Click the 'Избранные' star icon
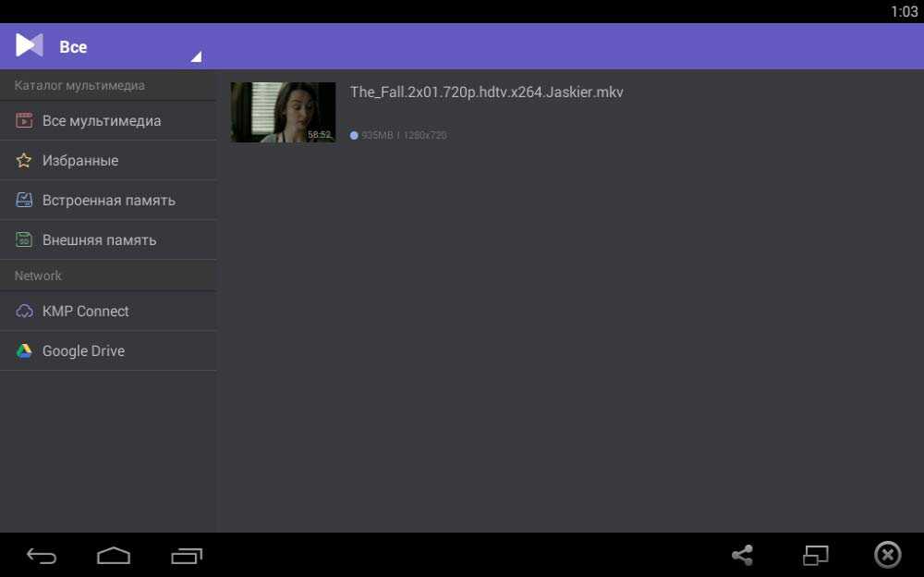Image resolution: width=924 pixels, height=577 pixels. coord(24,160)
